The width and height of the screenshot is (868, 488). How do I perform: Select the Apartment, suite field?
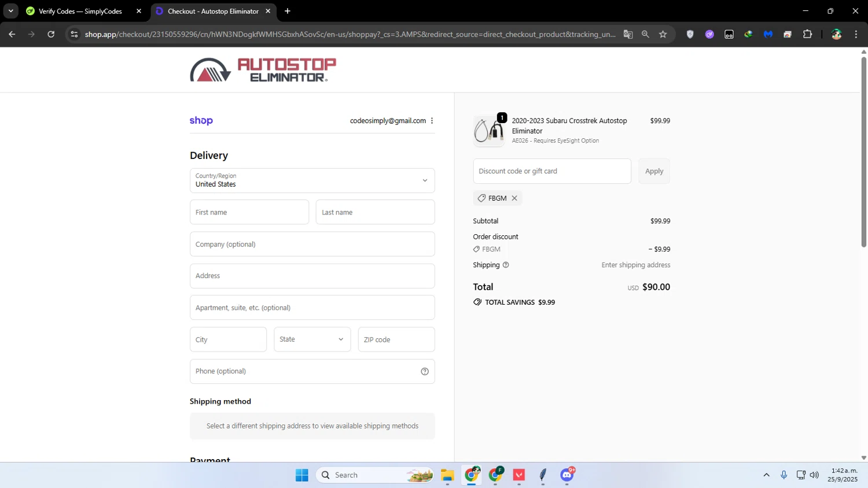tap(312, 308)
